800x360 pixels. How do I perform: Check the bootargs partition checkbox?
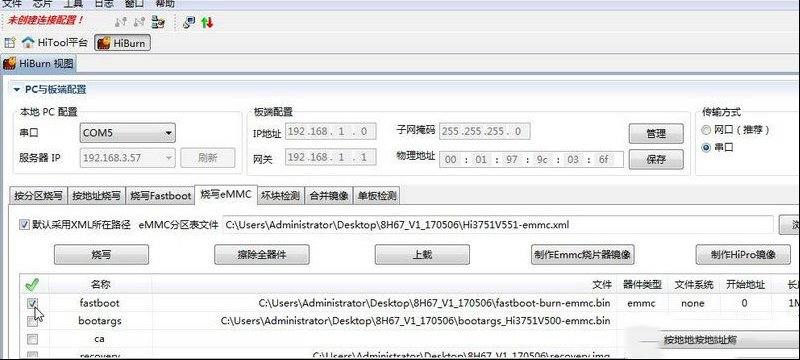(32, 321)
